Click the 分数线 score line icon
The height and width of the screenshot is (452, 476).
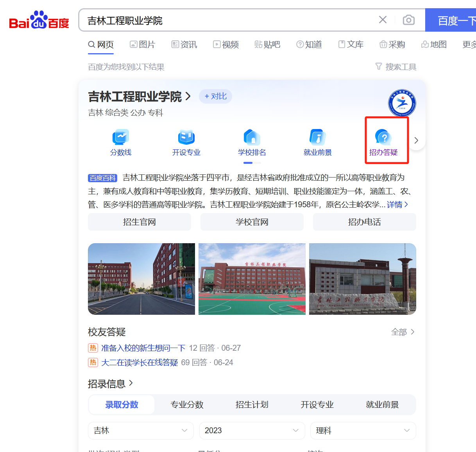coord(121,138)
